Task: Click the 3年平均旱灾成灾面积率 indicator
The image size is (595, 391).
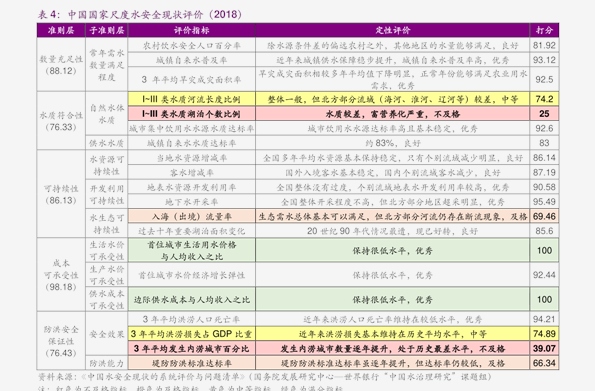Action: tap(192, 79)
